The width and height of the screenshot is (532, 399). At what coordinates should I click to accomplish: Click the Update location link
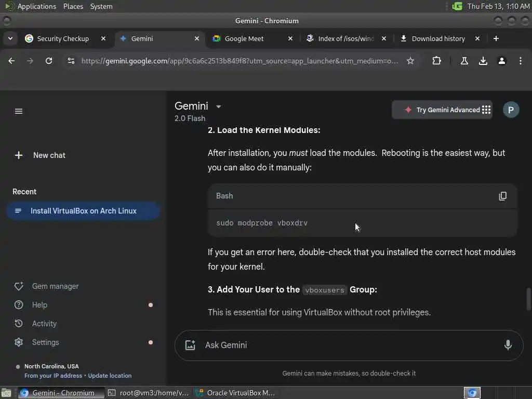pos(110,376)
